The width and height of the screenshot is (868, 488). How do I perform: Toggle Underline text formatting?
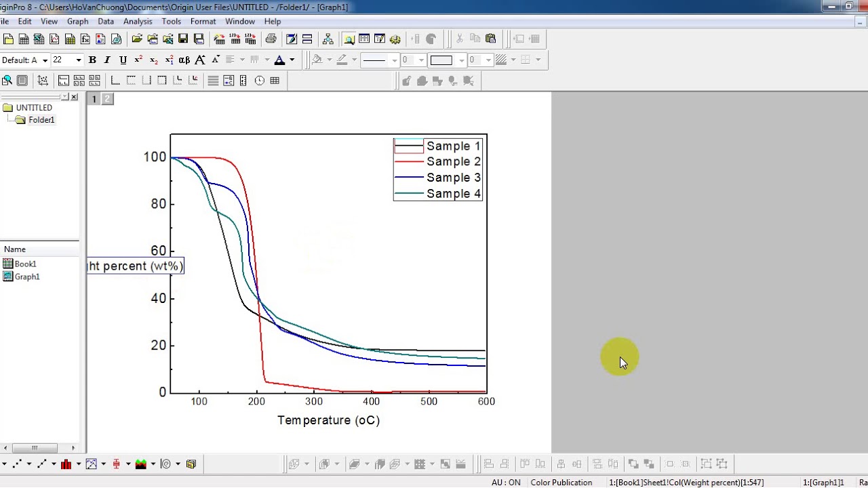[123, 60]
